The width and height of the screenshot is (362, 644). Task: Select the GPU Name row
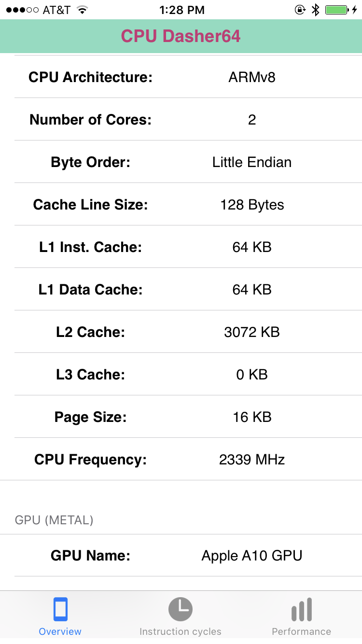click(181, 555)
